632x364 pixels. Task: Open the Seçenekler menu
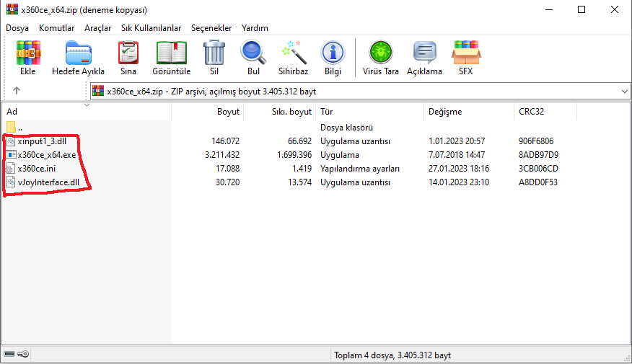coord(211,28)
